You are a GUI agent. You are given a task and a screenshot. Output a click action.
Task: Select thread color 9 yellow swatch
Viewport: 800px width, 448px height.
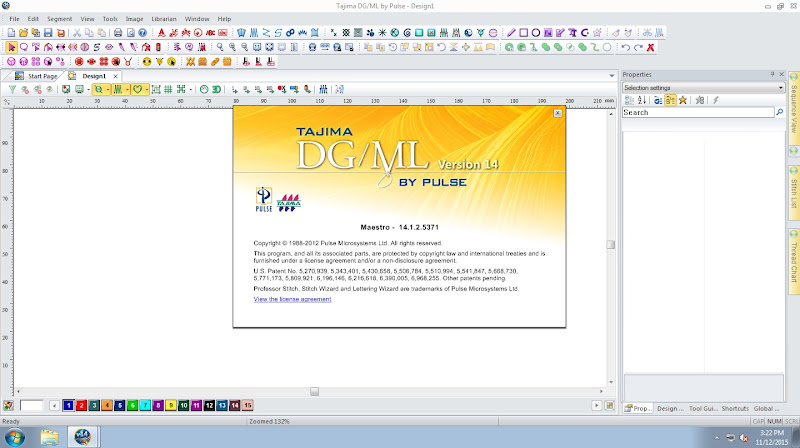pyautogui.click(x=171, y=406)
